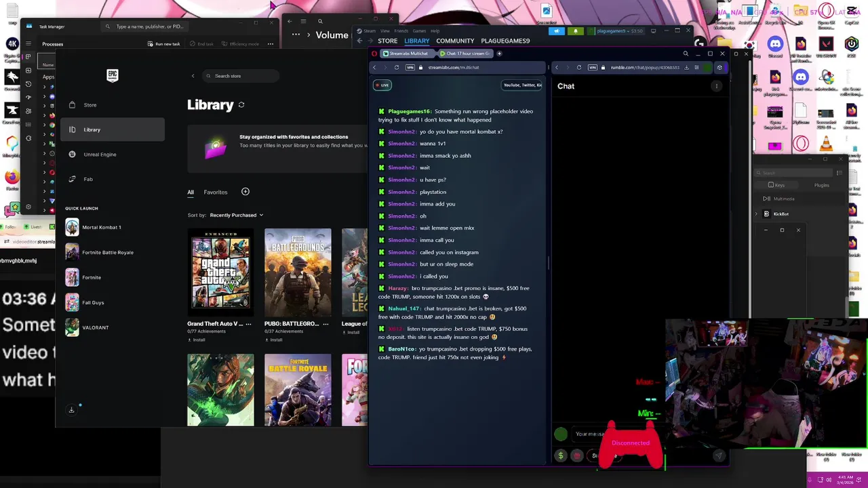Open Grand Theft Auto V game cover
Image resolution: width=868 pixels, height=488 pixels.
pos(220,272)
